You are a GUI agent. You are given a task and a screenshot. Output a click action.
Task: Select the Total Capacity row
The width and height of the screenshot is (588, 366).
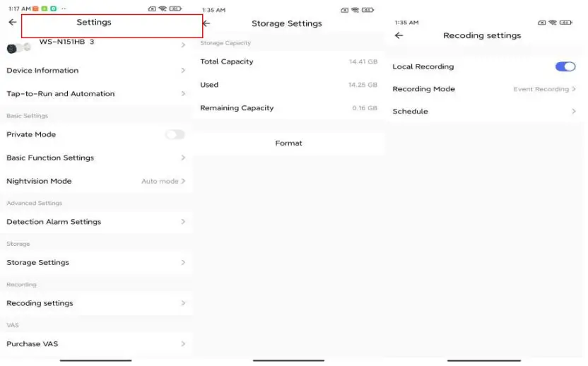click(288, 61)
